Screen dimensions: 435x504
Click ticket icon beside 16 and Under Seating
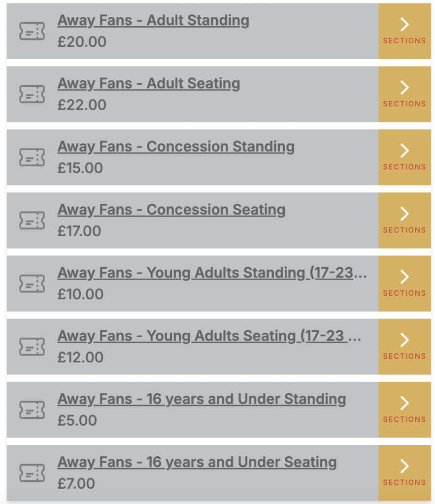(32, 473)
